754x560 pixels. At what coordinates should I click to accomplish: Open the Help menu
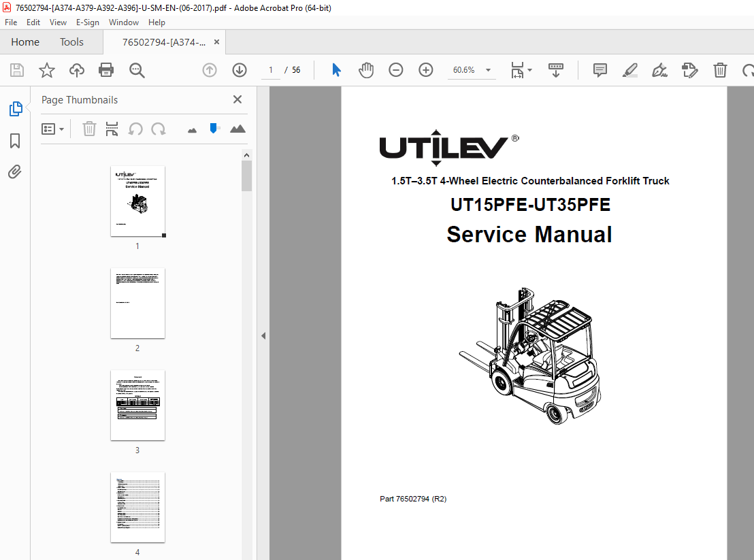[x=157, y=22]
